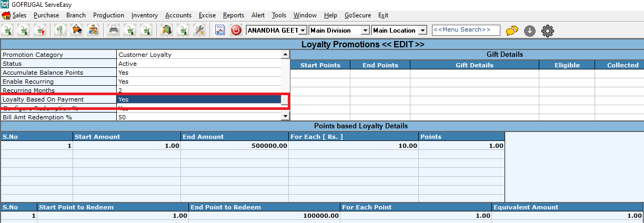Open the chart report icon in toolbar
The image size is (644, 223).
220,30
